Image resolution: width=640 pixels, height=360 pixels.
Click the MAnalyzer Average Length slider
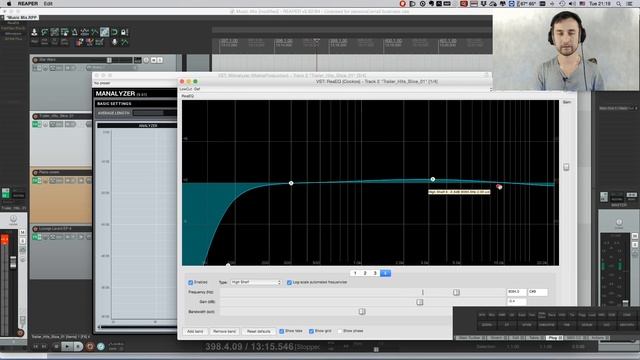coord(154,113)
